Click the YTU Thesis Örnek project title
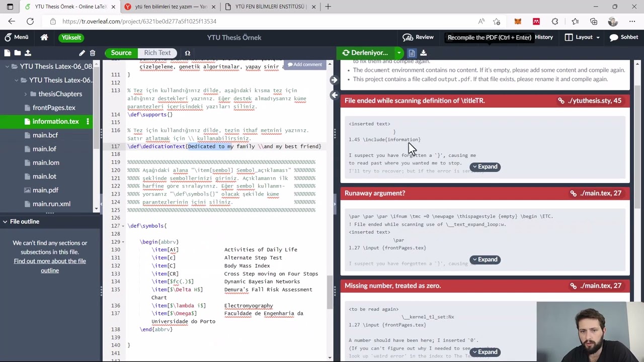Image resolution: width=644 pixels, height=362 pixels. coord(234,37)
